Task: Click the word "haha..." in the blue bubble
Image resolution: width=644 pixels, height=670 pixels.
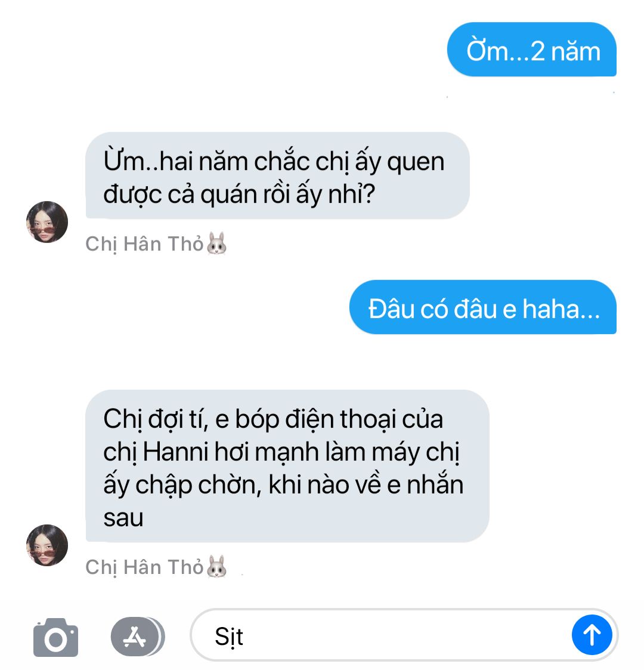Action: [561, 308]
